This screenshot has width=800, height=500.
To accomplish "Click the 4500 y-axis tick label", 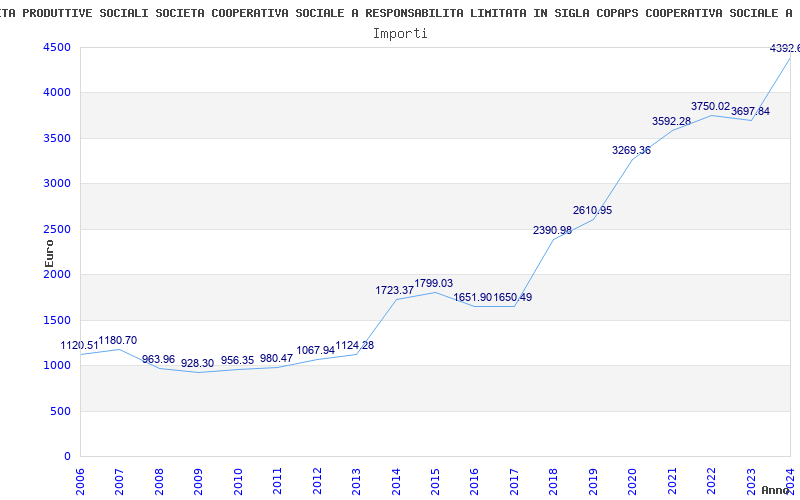I will pyautogui.click(x=58, y=47).
